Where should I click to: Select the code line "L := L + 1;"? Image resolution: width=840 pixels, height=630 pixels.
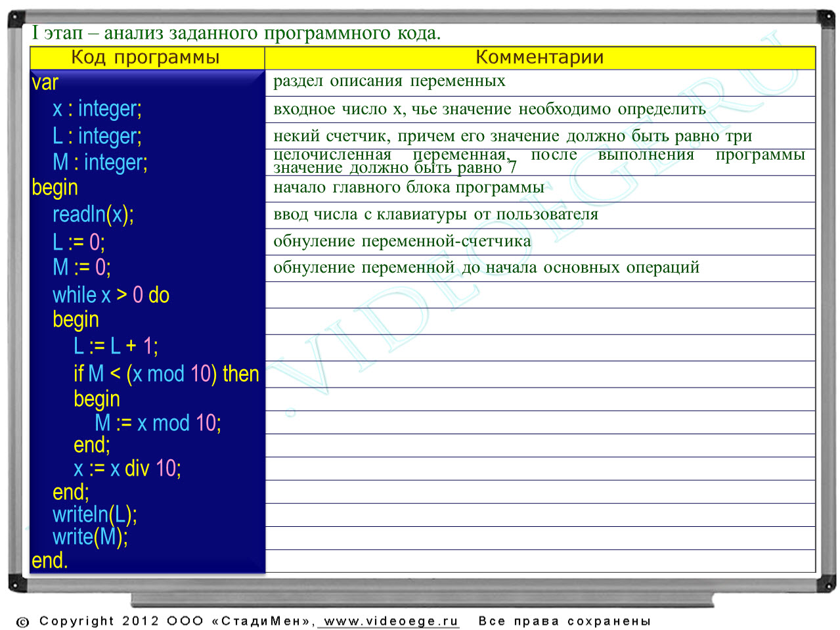tap(116, 346)
